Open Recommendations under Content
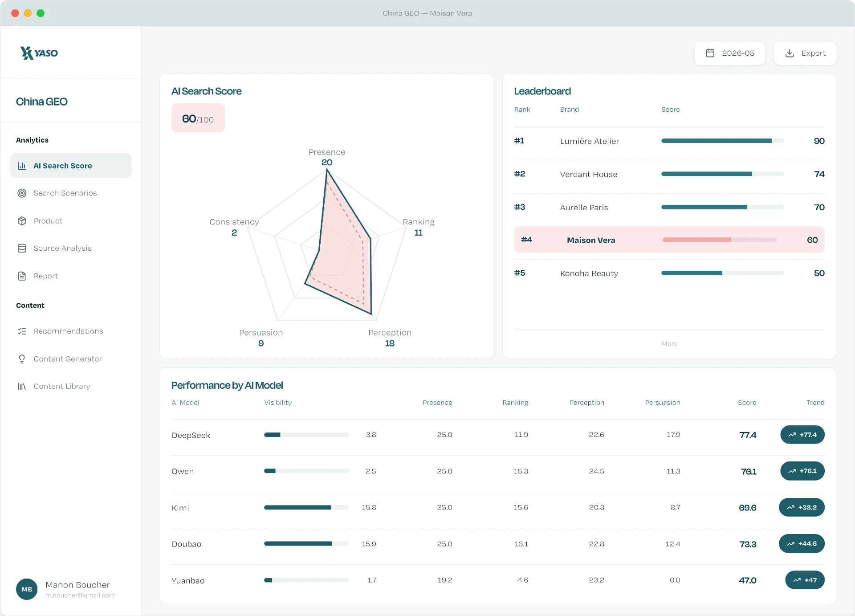The width and height of the screenshot is (855, 616). coord(71,331)
